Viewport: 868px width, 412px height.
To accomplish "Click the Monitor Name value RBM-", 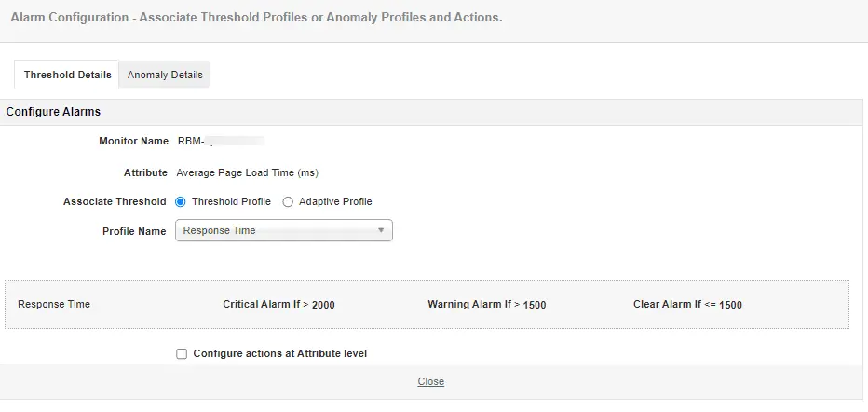I will [x=191, y=142].
